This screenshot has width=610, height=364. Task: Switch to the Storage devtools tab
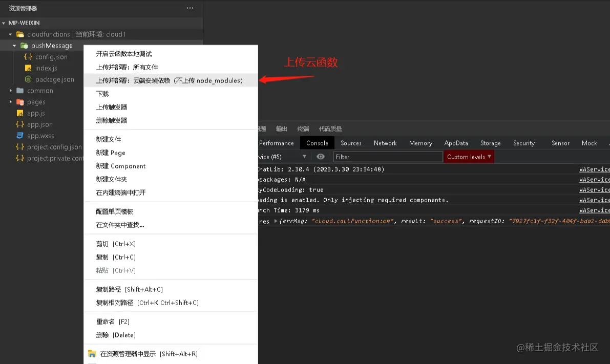[490, 143]
